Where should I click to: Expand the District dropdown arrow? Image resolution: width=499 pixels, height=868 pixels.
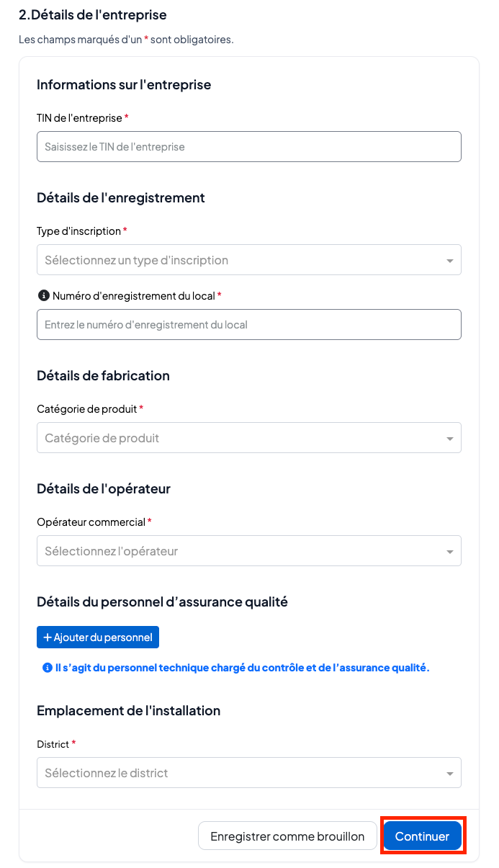coord(450,774)
